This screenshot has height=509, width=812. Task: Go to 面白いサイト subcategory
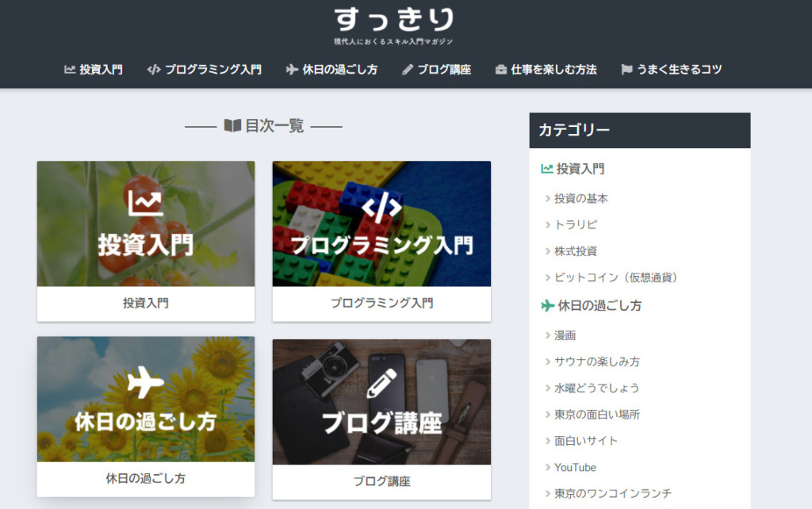[586, 441]
